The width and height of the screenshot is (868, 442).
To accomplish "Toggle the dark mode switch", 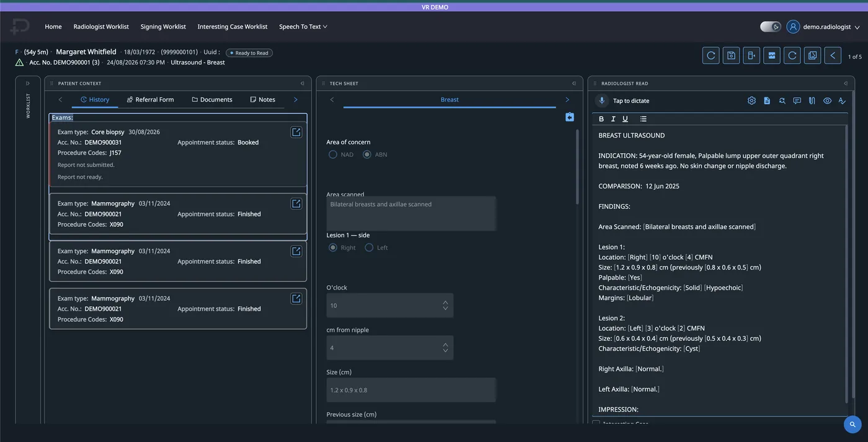I will (x=771, y=27).
